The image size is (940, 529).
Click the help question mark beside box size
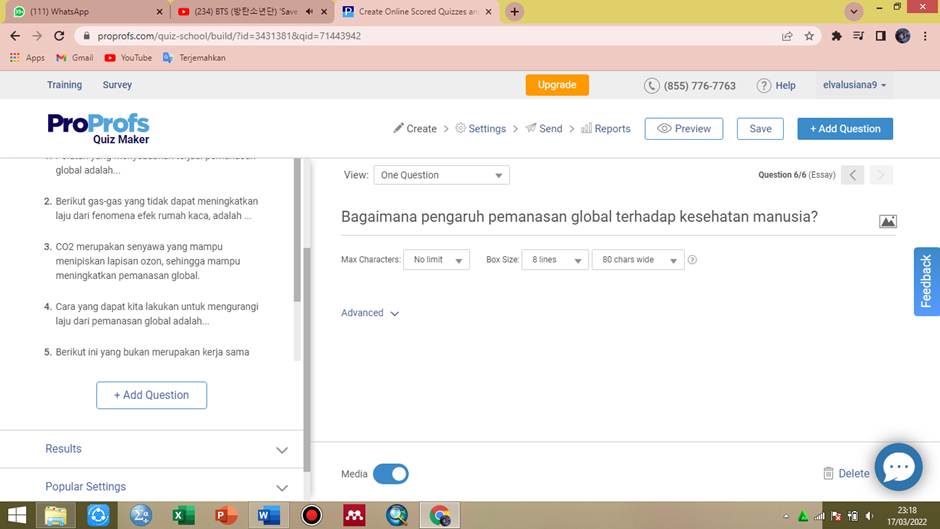[x=692, y=260]
